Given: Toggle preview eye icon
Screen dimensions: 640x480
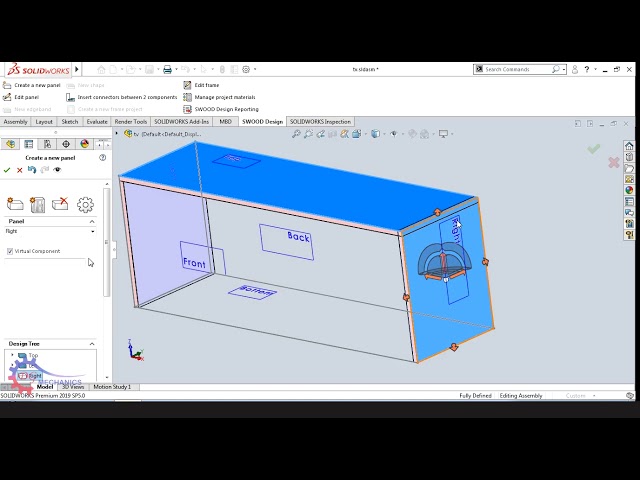Looking at the screenshot, I should 57,169.
